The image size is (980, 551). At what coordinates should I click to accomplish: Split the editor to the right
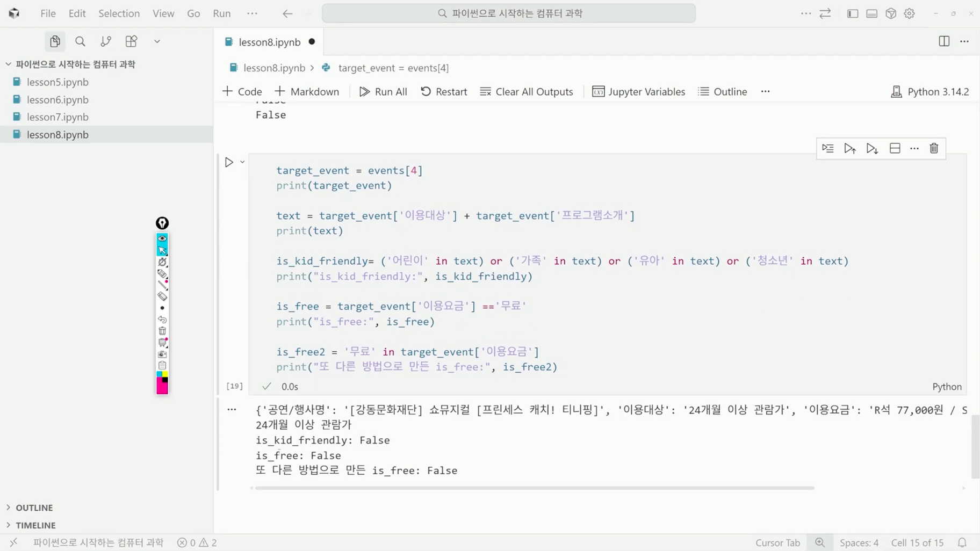point(943,41)
